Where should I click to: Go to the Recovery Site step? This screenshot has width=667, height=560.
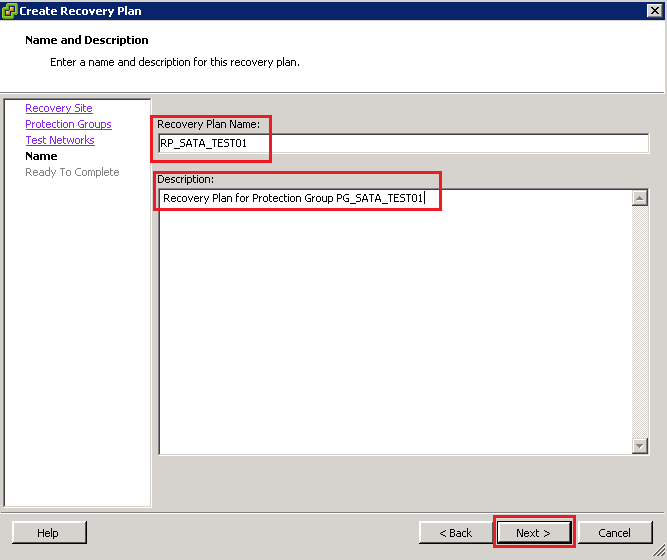click(58, 108)
